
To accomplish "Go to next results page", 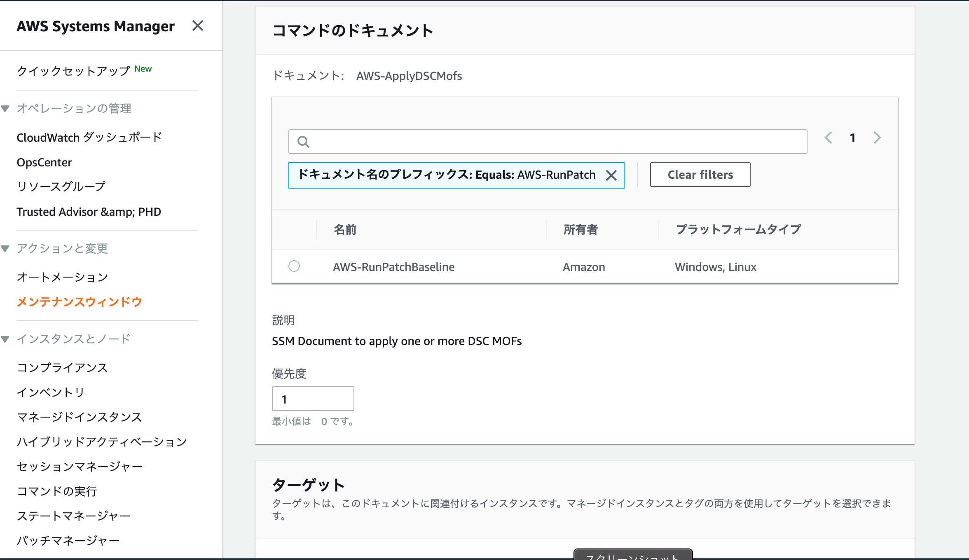I will tap(877, 138).
